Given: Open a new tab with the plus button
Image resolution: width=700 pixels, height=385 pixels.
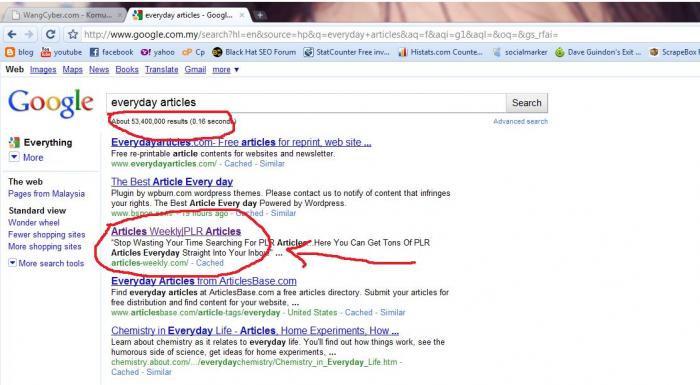Looking at the screenshot, I should coord(259,15).
